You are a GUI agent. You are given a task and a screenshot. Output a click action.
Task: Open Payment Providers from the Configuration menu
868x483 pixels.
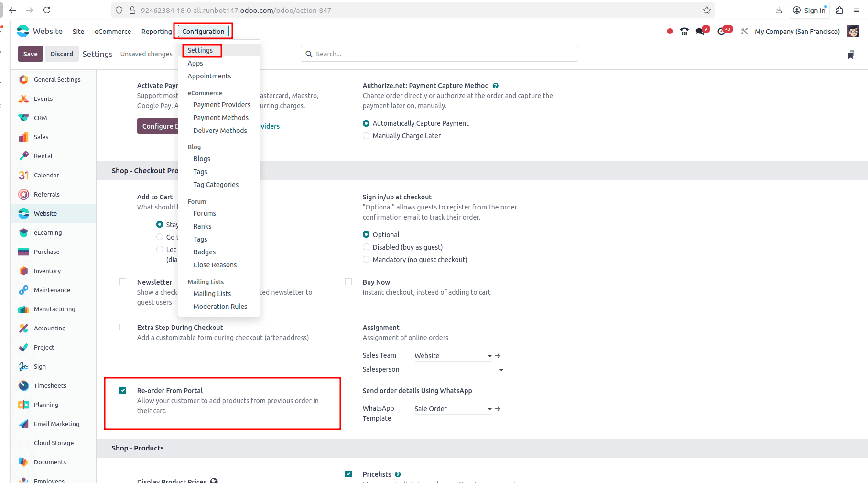(x=222, y=104)
